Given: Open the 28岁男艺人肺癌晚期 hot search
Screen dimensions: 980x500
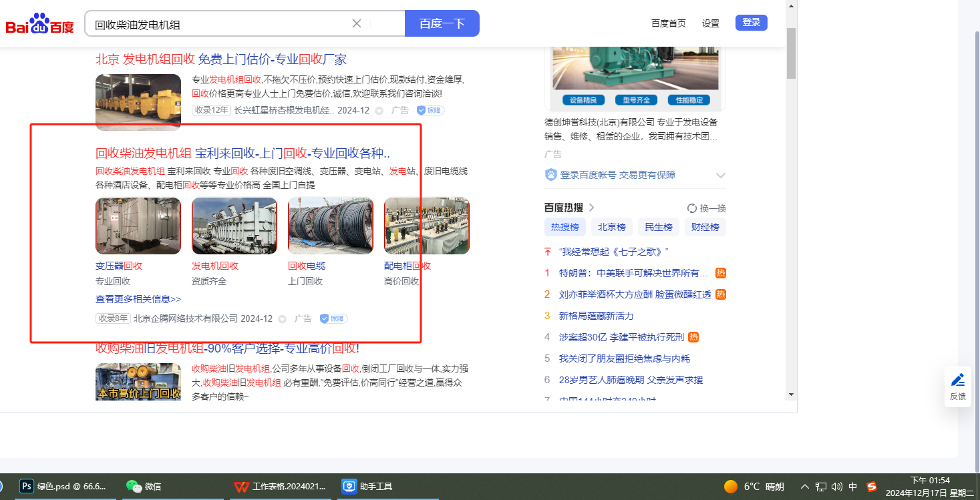Looking at the screenshot, I should [631, 380].
